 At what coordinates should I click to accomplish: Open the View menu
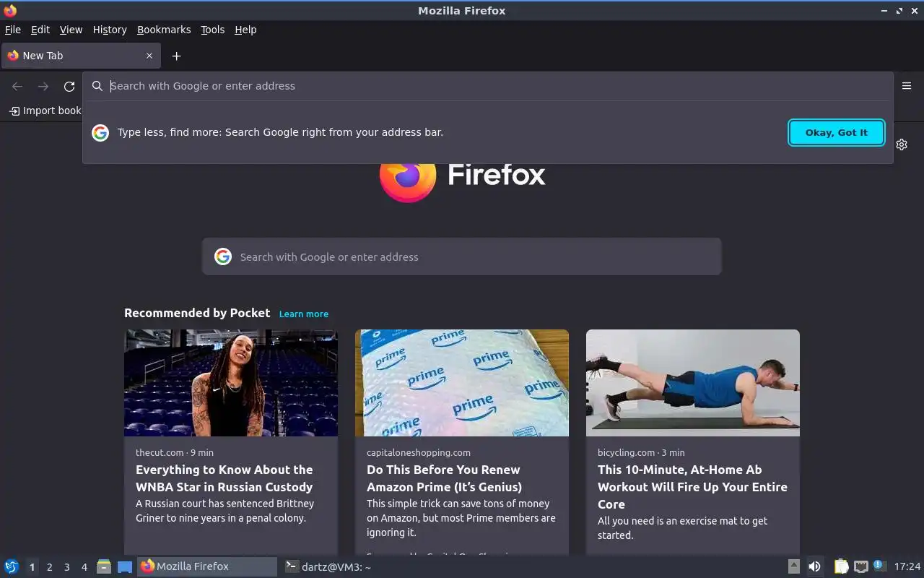[x=71, y=30]
